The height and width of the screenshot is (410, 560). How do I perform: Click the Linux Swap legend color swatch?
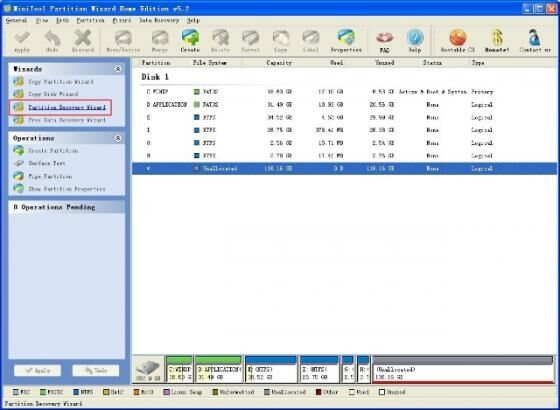pos(166,392)
